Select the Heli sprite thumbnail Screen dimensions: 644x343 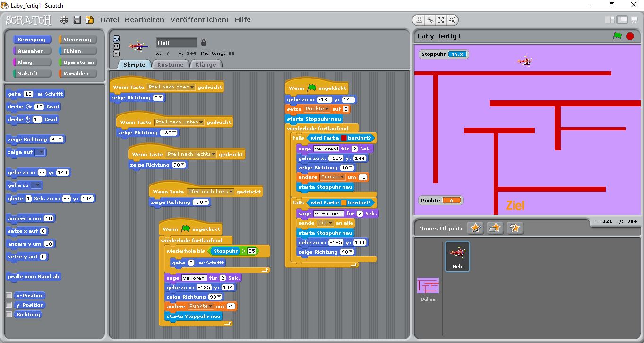click(457, 256)
